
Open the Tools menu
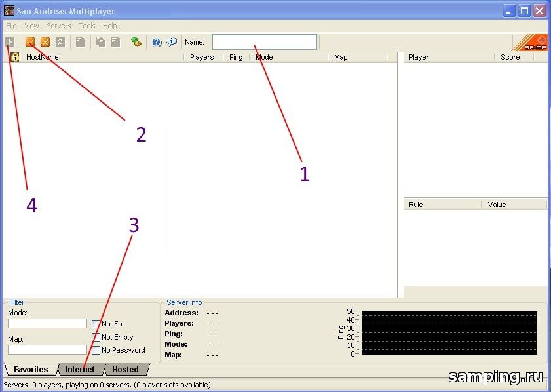pos(86,26)
